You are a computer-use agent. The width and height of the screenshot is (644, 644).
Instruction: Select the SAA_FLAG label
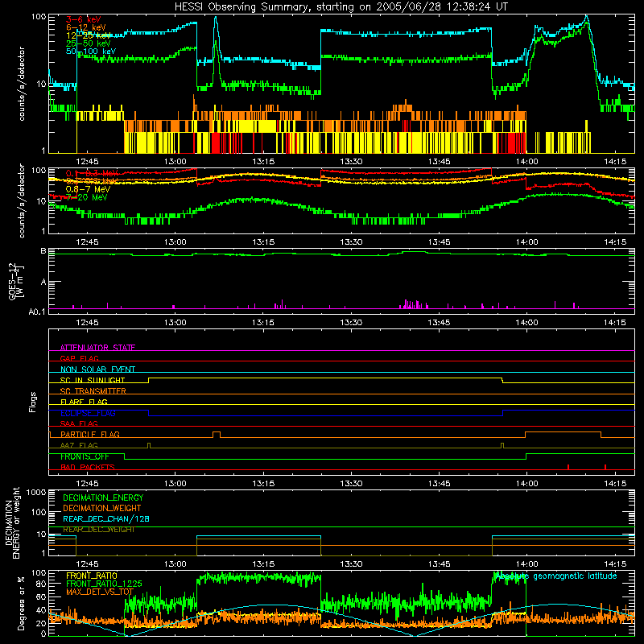[x=79, y=423]
